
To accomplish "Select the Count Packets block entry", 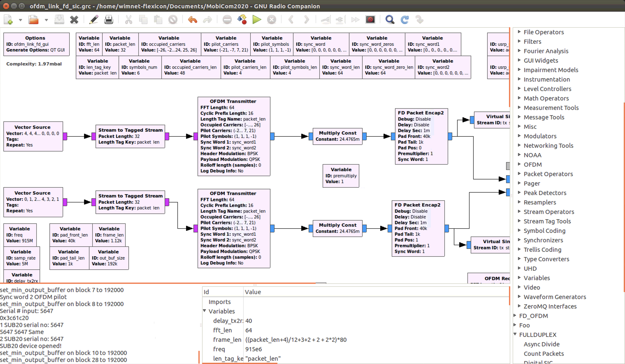I will [544, 354].
